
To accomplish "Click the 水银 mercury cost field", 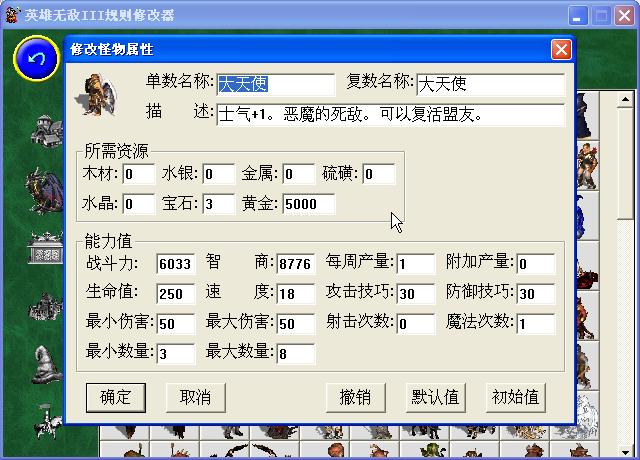I will coord(218,174).
